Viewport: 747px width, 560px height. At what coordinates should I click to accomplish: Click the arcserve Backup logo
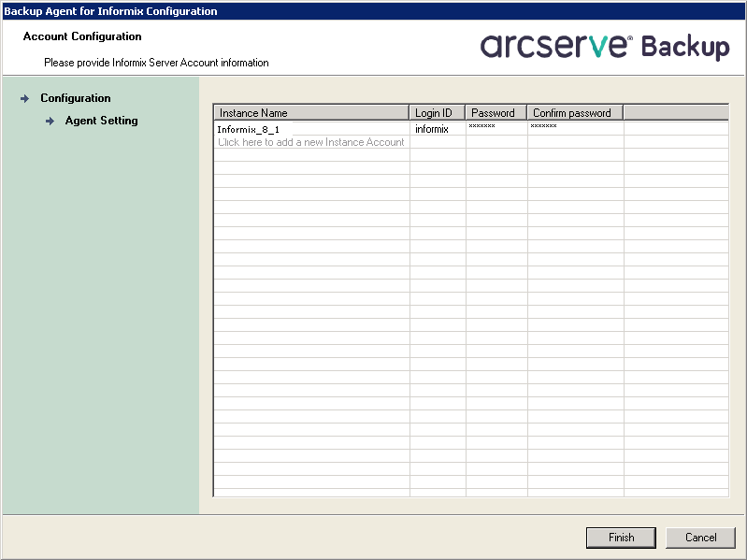point(605,47)
